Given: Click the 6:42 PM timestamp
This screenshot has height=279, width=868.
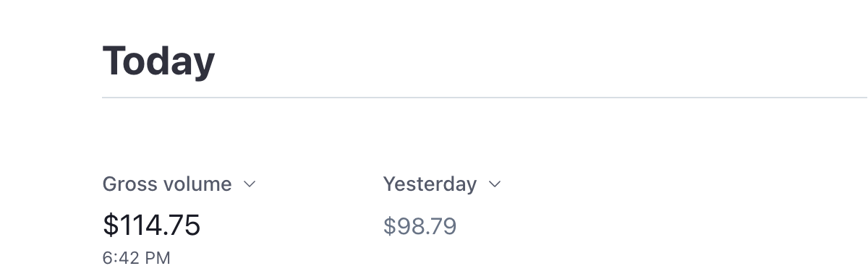Looking at the screenshot, I should click(x=137, y=258).
